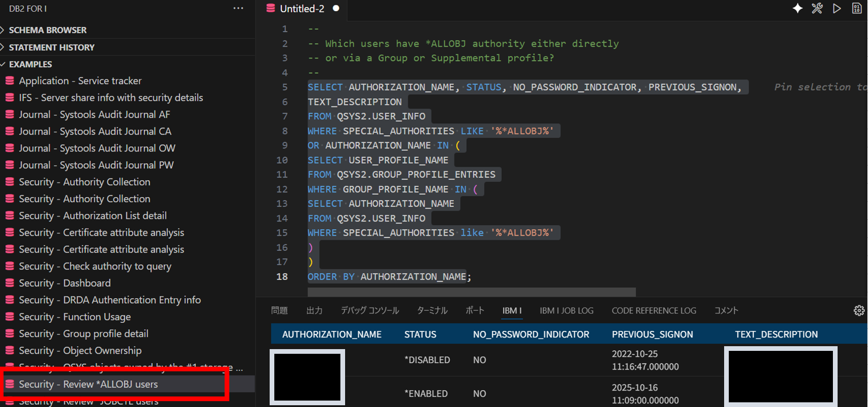The image size is (868, 407).
Task: Click the DB2 FOR I panel title
Action: pyautogui.click(x=27, y=8)
